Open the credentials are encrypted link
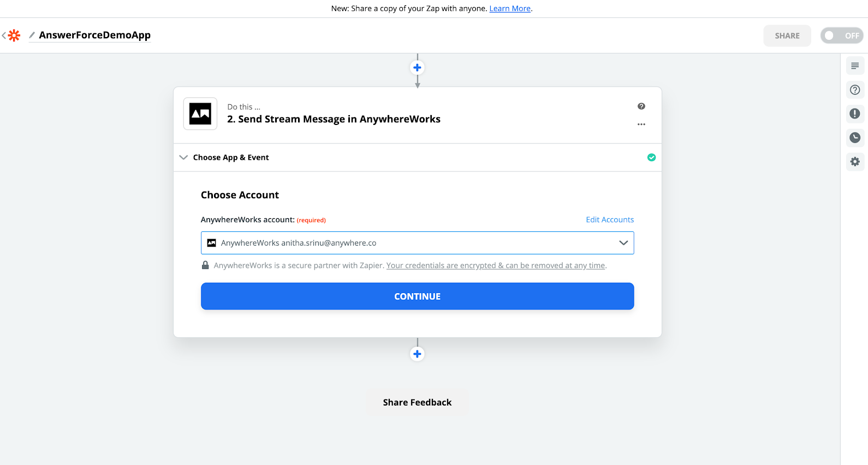 coord(496,266)
